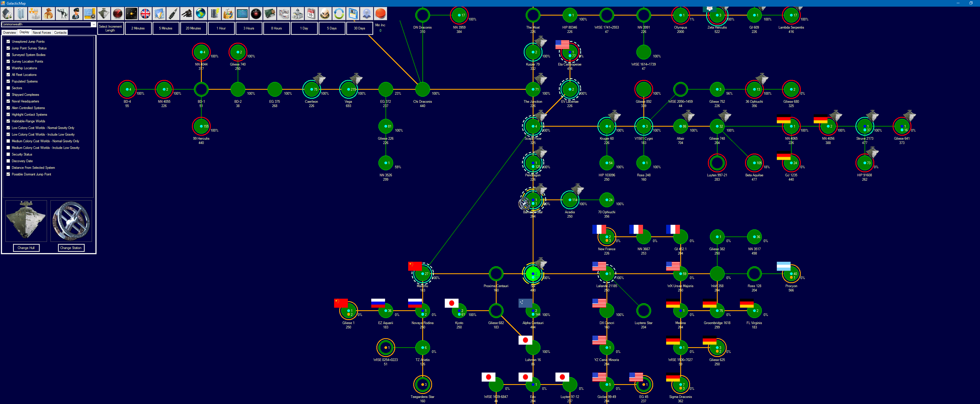Click the red radar scope toolbar icon
The width and height of the screenshot is (980, 404).
(118, 14)
